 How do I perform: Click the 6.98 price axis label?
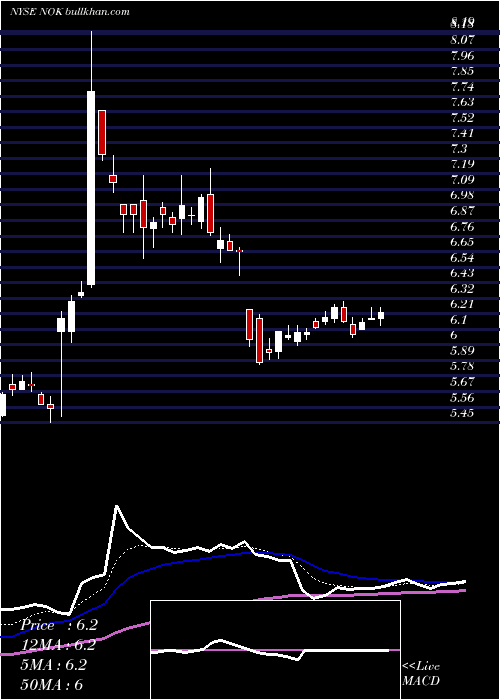(x=462, y=195)
